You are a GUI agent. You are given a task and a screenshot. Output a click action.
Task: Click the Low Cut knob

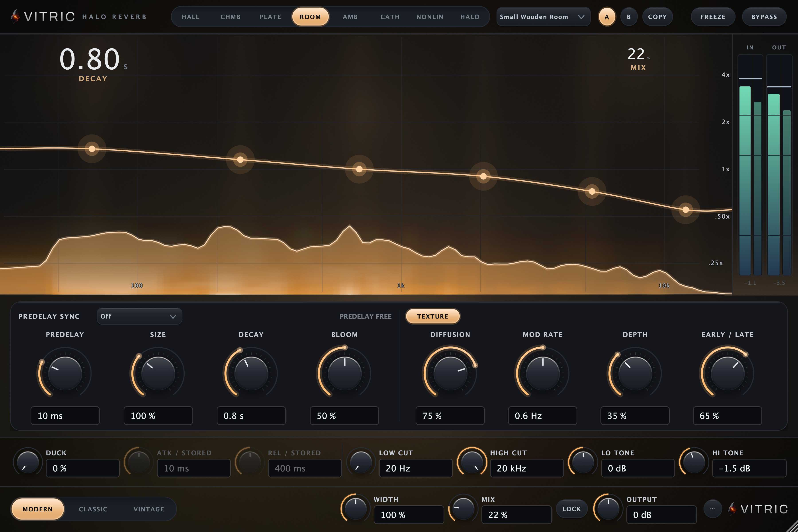pyautogui.click(x=361, y=462)
